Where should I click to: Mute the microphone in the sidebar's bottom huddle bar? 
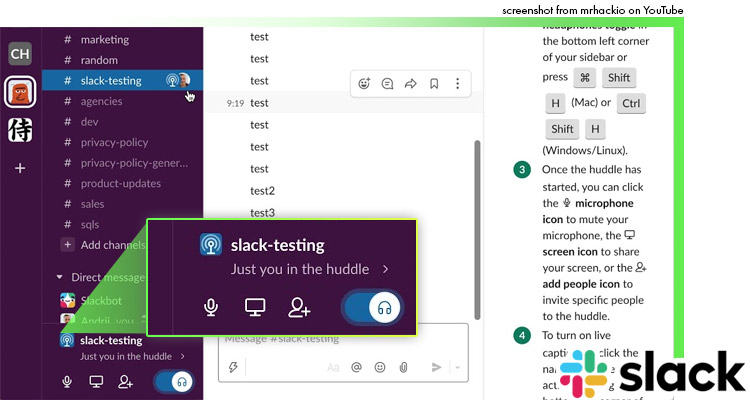67,382
